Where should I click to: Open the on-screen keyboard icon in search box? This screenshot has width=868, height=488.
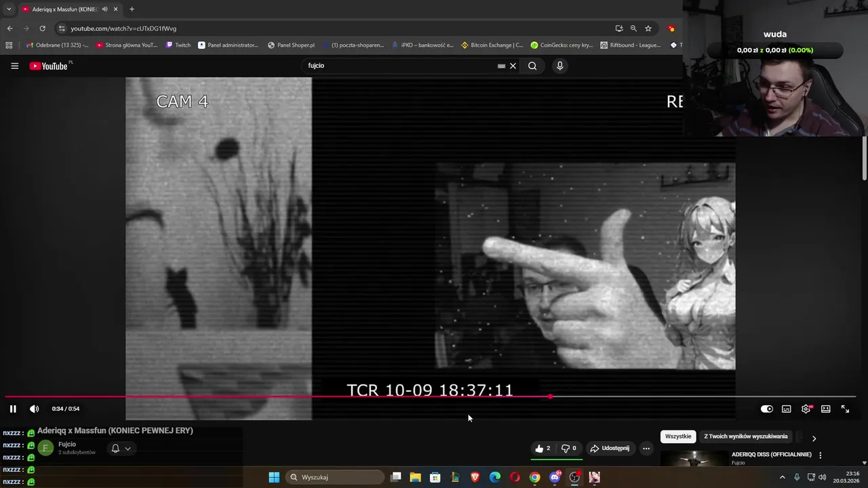[502, 66]
